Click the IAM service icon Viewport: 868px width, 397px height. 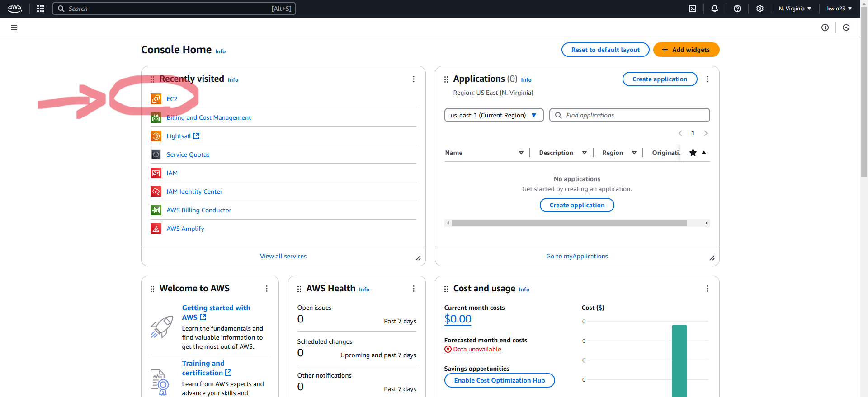[156, 173]
